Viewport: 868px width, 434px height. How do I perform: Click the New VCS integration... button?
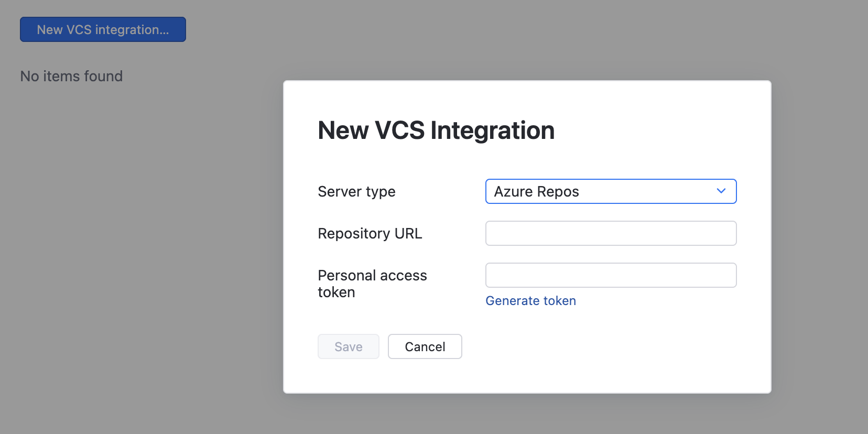[103, 29]
